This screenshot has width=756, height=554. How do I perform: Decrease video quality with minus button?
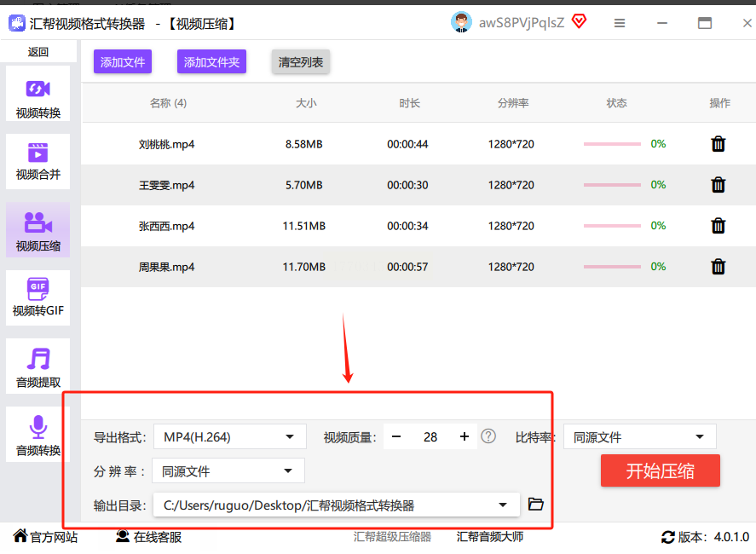pos(396,437)
